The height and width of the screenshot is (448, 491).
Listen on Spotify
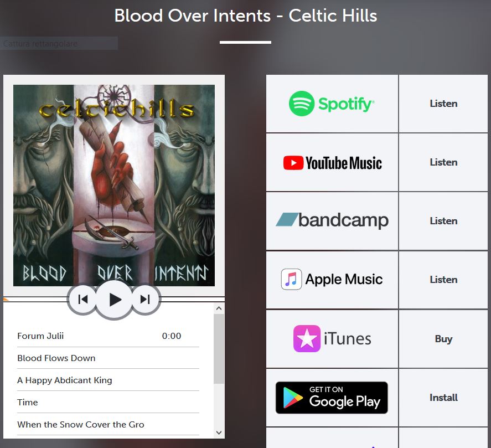[443, 104]
